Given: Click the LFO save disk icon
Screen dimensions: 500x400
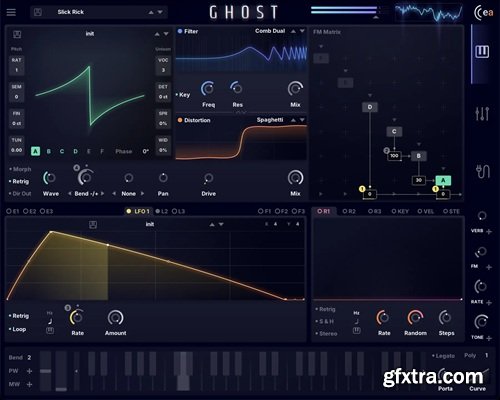Looking at the screenshot, I should click(93, 224).
